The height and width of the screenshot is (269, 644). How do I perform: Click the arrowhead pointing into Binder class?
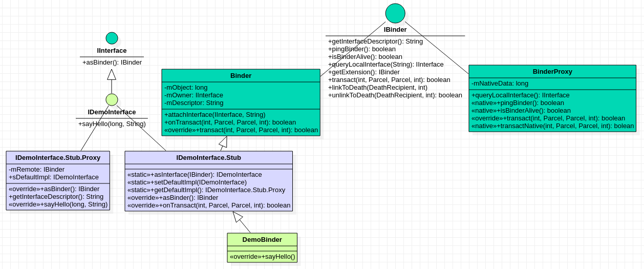tap(223, 141)
